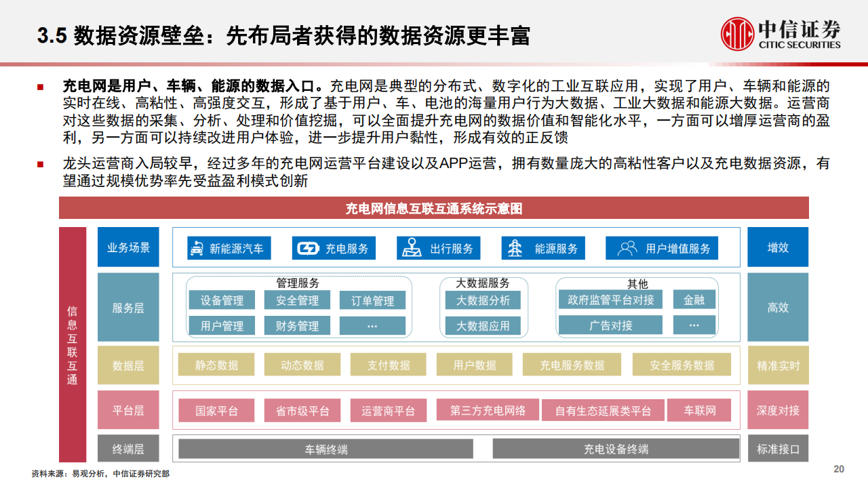Click the 用户增值服务 label text

point(678,249)
